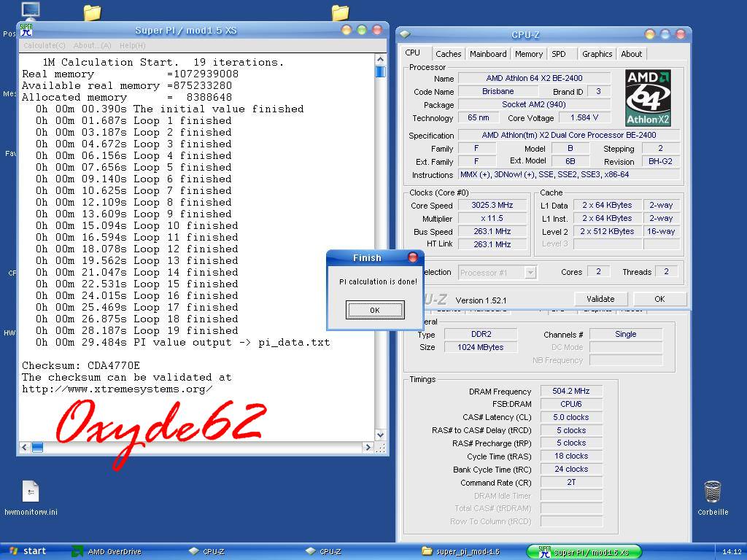Open the Graphics tab in CPU-Z
747x560 pixels.
[597, 54]
